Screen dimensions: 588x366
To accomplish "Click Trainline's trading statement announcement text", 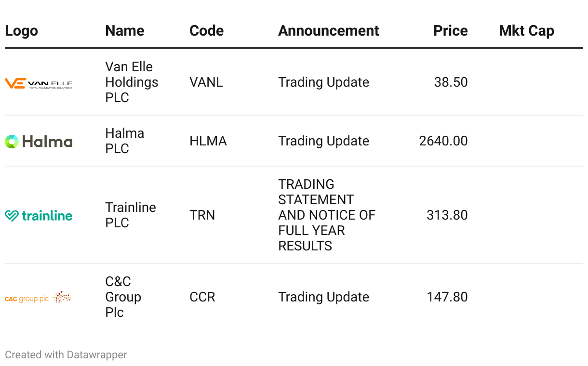I will point(326,215).
